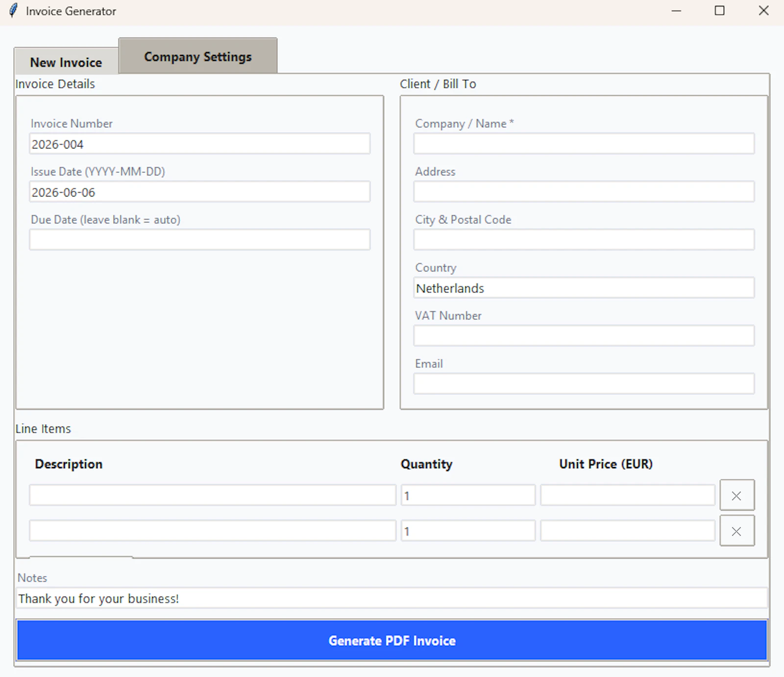The height and width of the screenshot is (677, 784).
Task: Click the VAT Number input
Action: tap(584, 336)
